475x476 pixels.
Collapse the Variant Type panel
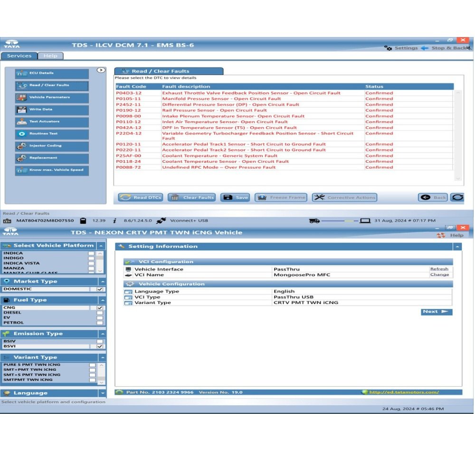[103, 358]
